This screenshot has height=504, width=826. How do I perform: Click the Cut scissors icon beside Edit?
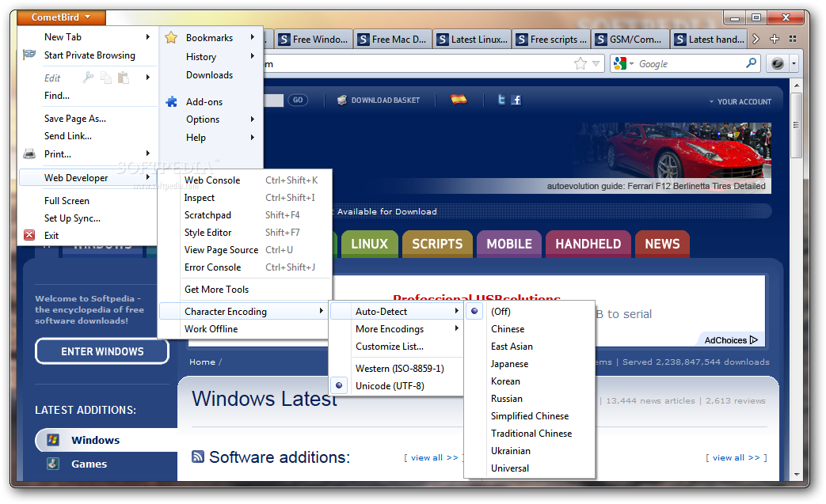click(x=88, y=78)
